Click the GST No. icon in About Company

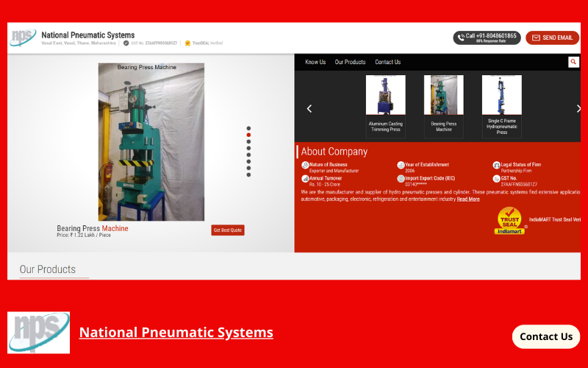coord(496,179)
